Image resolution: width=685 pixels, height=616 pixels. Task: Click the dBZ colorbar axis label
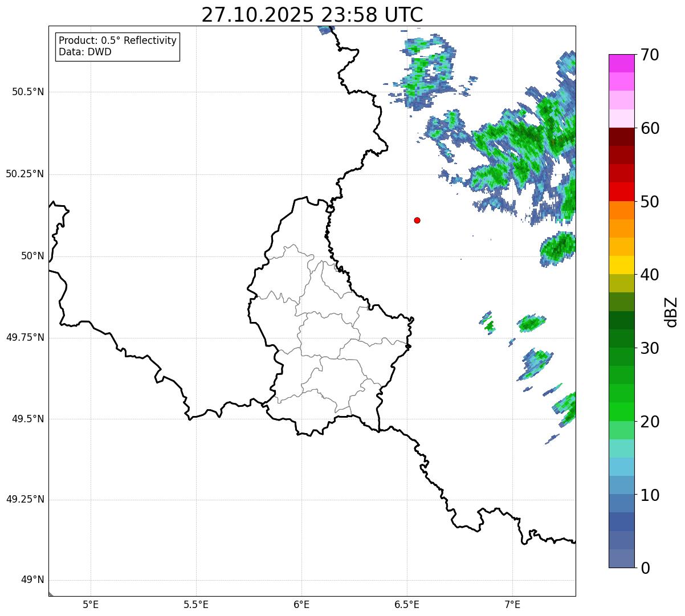(x=671, y=312)
